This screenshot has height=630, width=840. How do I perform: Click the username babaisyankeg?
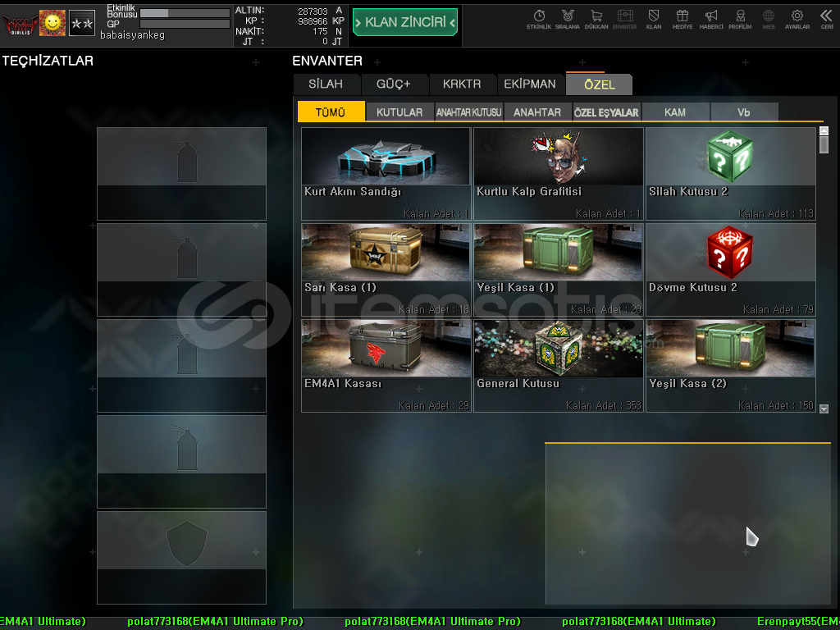click(132, 35)
